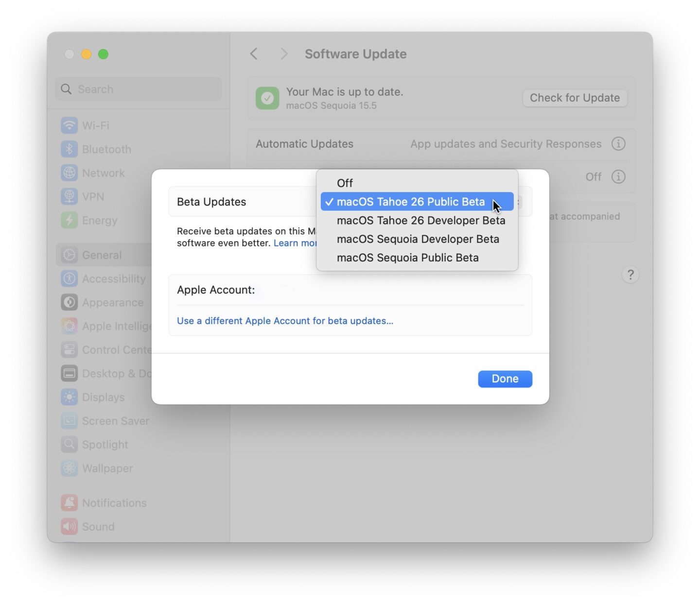Open Wi-Fi settings from the sidebar

coord(96,125)
